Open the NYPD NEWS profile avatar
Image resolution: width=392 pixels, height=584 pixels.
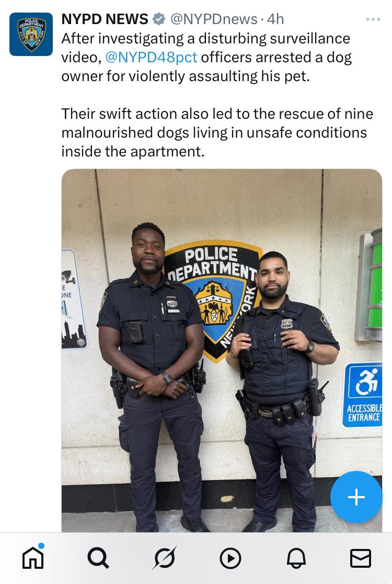31,34
